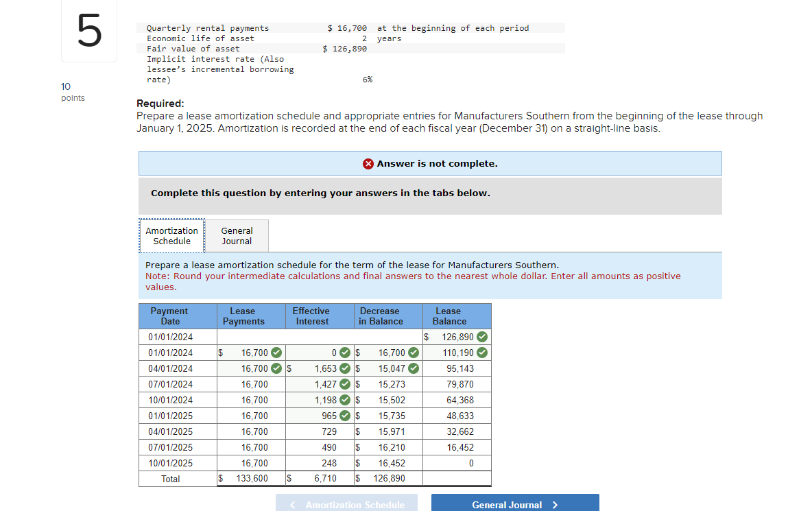Click the 04/01/2024 payment date cell
The height and width of the screenshot is (511, 812).
[178, 368]
